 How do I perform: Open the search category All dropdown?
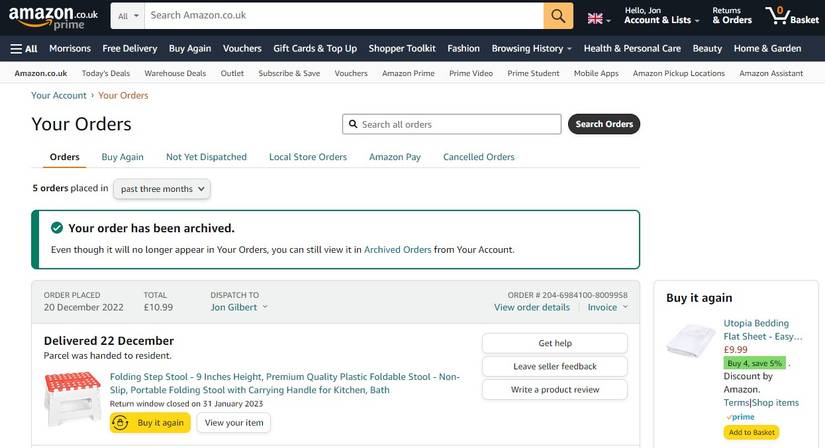(x=127, y=16)
